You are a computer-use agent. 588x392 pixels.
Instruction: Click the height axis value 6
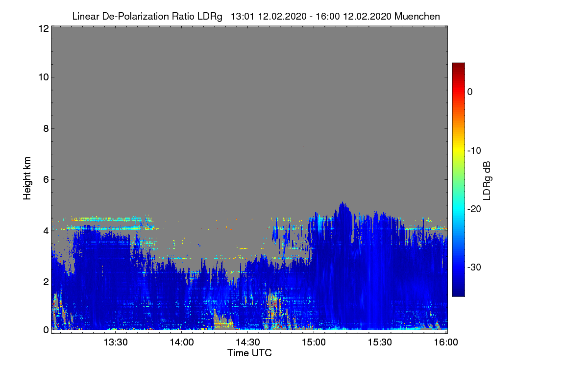click(x=45, y=179)
